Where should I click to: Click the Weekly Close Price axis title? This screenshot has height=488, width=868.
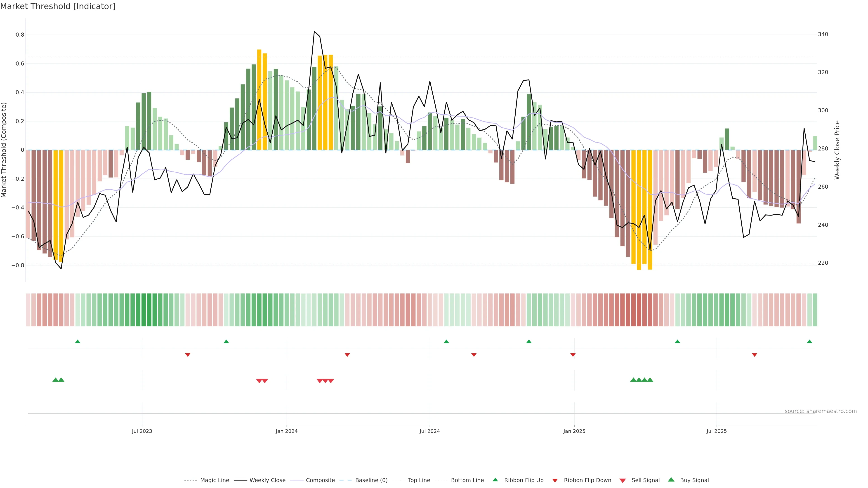[x=837, y=150]
